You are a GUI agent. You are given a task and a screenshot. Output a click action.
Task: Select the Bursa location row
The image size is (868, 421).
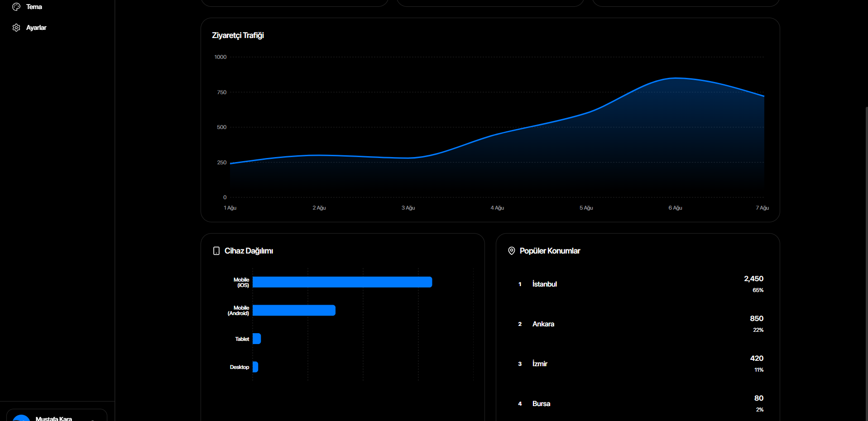pyautogui.click(x=638, y=404)
